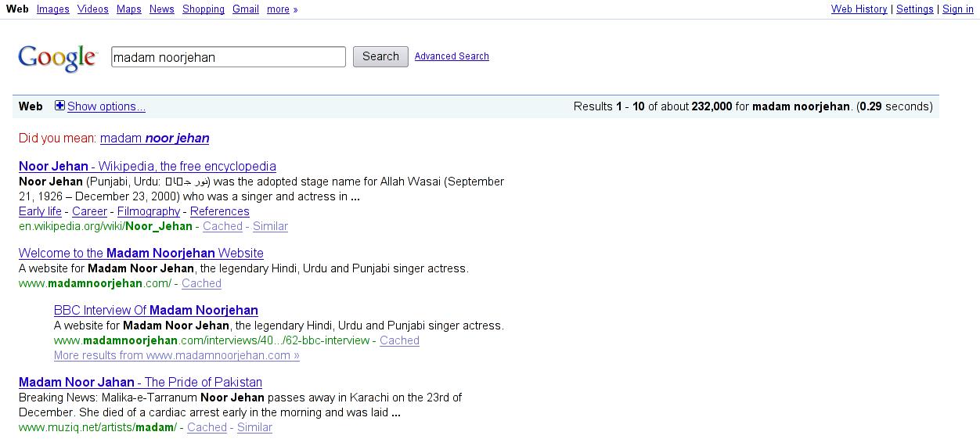Open Settings link at top right
The width and height of the screenshot is (980, 439).
pyautogui.click(x=915, y=9)
